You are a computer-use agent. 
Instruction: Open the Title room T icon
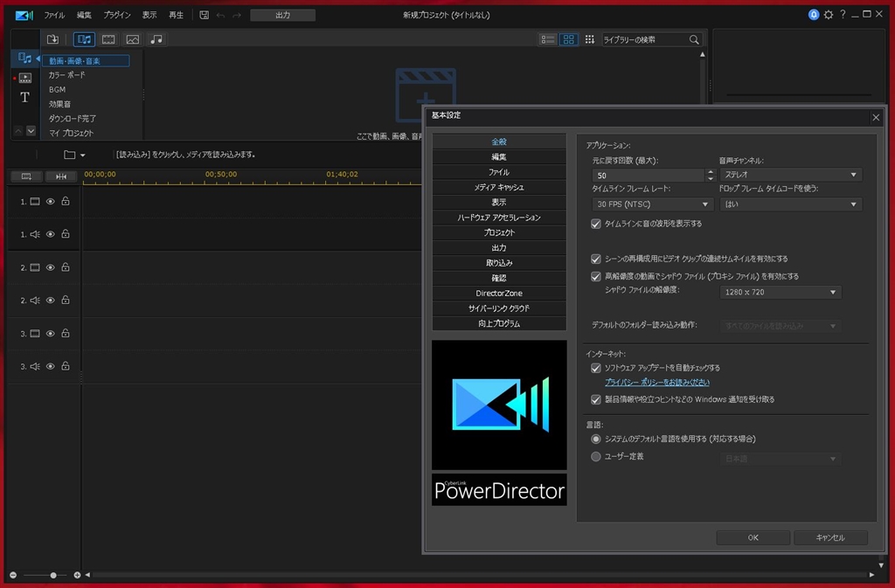(24, 98)
